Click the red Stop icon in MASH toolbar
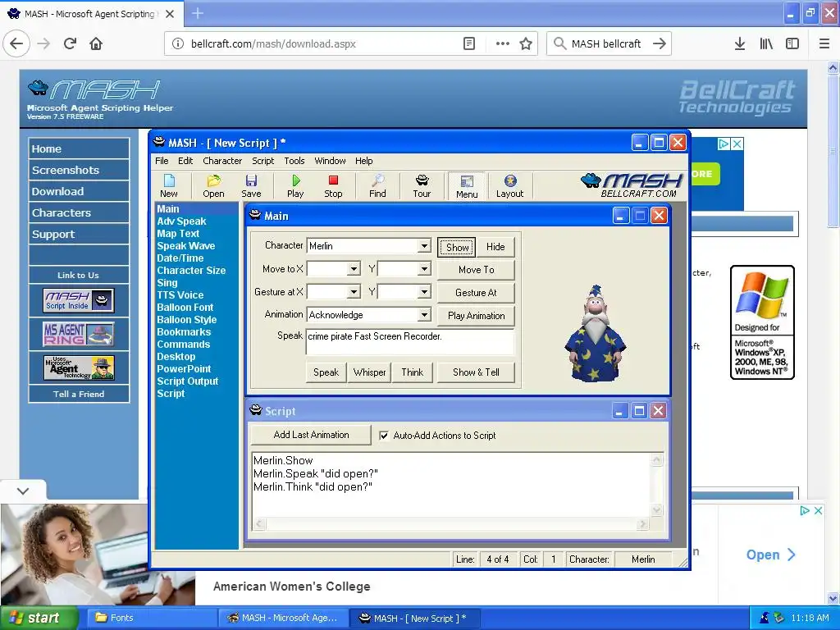The width and height of the screenshot is (840, 630). [x=333, y=186]
